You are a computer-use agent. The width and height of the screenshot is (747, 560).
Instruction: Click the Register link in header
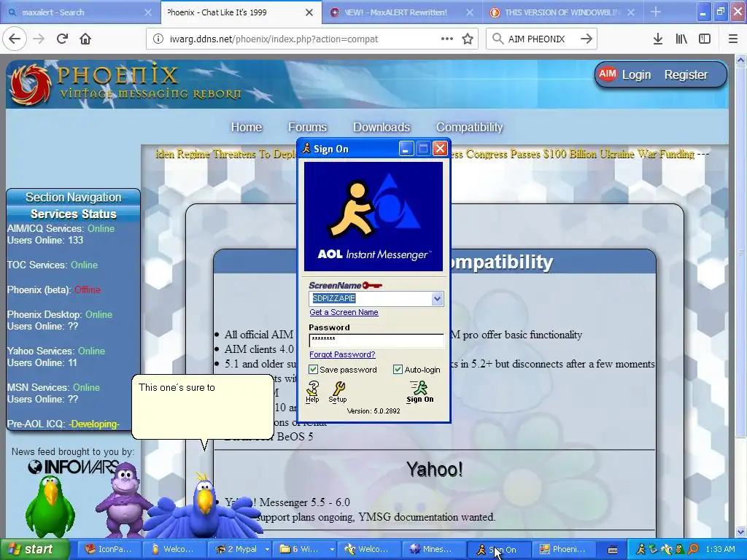click(x=686, y=75)
